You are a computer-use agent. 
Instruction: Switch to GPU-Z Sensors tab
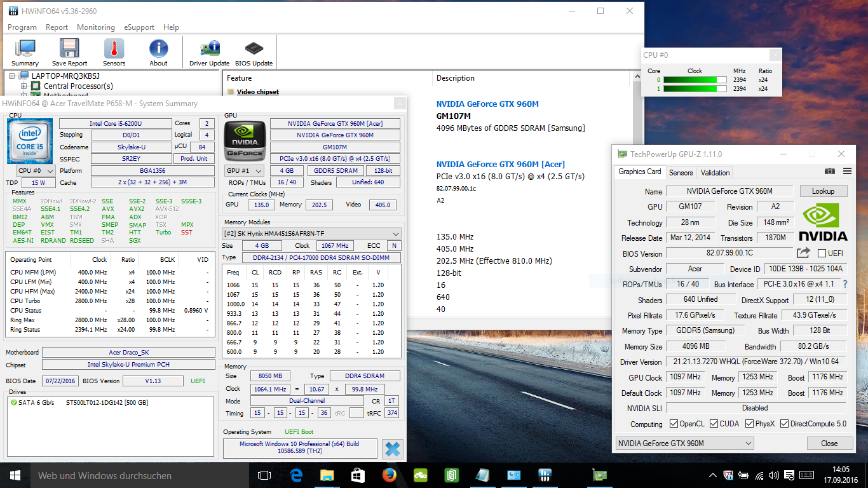(681, 173)
